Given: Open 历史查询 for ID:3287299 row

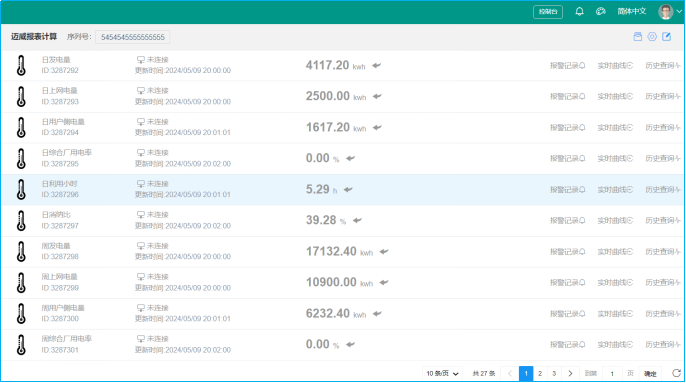Looking at the screenshot, I should (x=663, y=283).
